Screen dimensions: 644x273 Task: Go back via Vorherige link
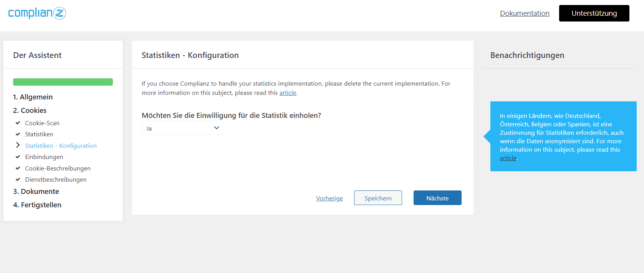(x=329, y=199)
